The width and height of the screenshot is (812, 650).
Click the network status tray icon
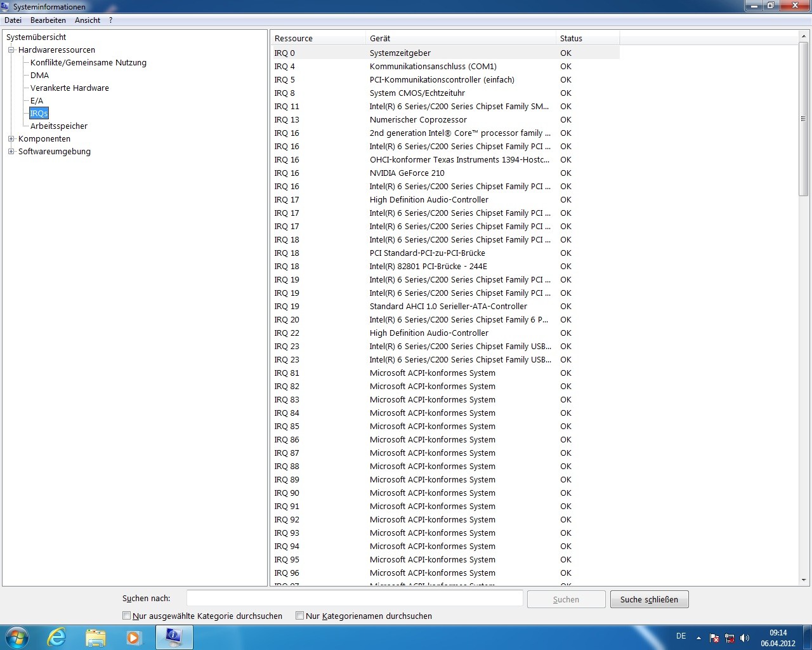730,638
